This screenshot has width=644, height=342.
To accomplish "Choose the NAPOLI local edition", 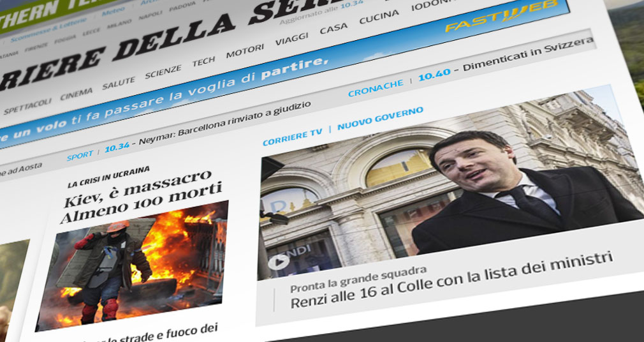I will pyautogui.click(x=150, y=15).
